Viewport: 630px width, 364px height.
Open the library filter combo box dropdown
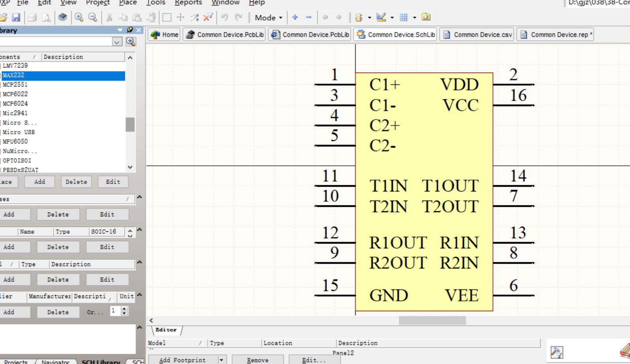[117, 41]
